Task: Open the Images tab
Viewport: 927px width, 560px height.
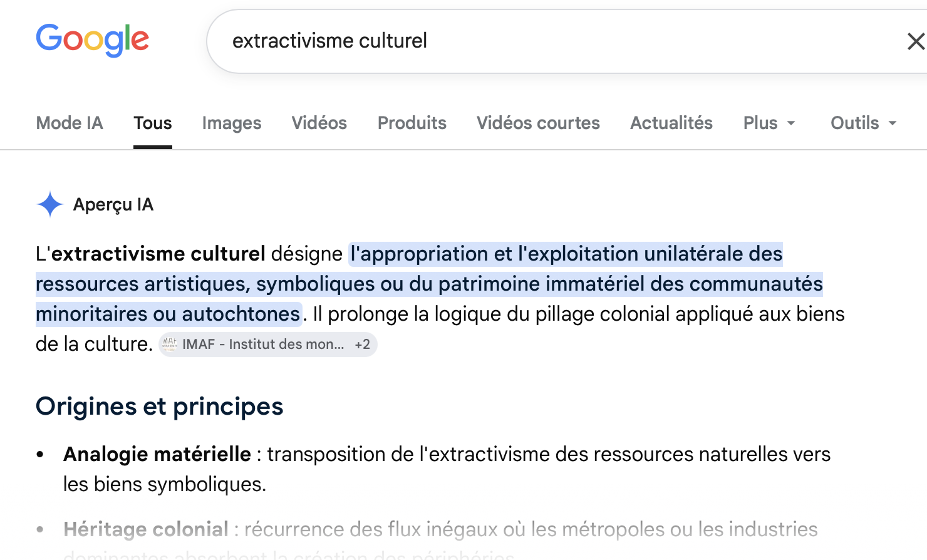Action: coord(232,123)
